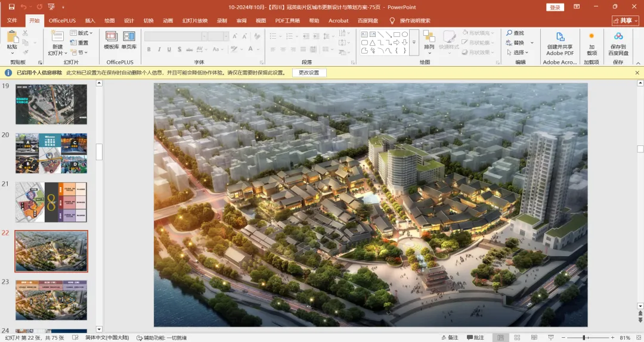Open the 选择 Select dropdown

point(518,52)
